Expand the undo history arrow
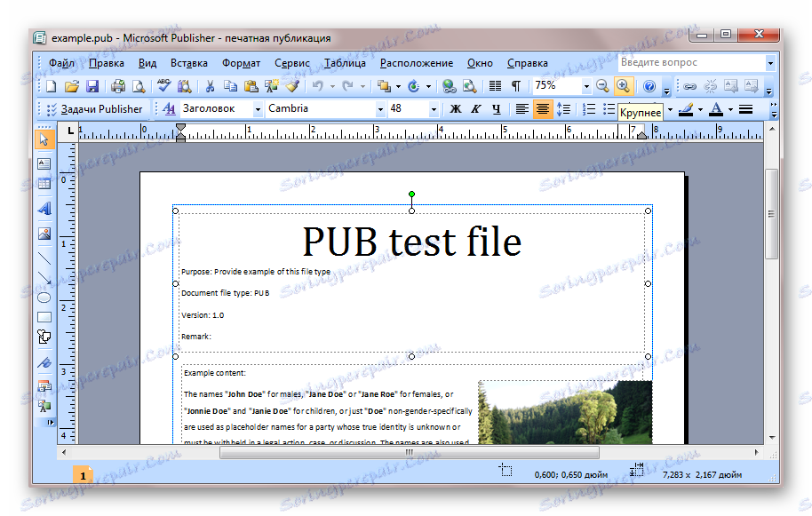Viewport: 812px width, 516px height. tap(332, 86)
